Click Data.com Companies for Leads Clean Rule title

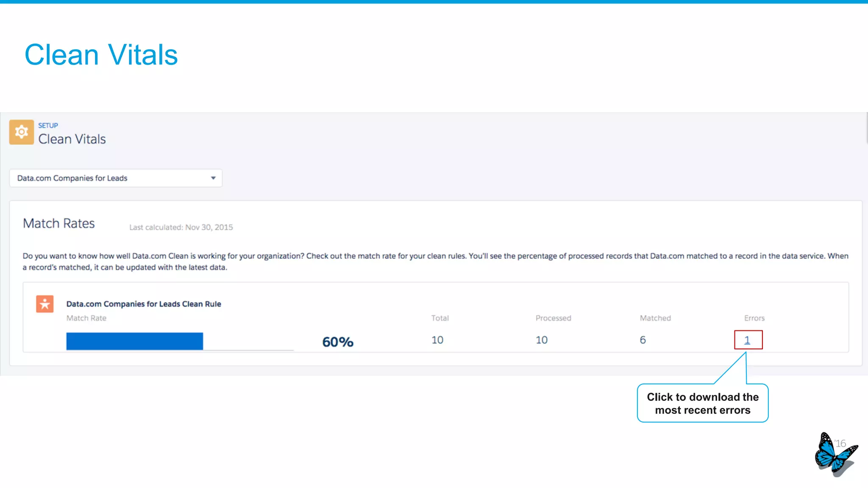[x=144, y=304]
